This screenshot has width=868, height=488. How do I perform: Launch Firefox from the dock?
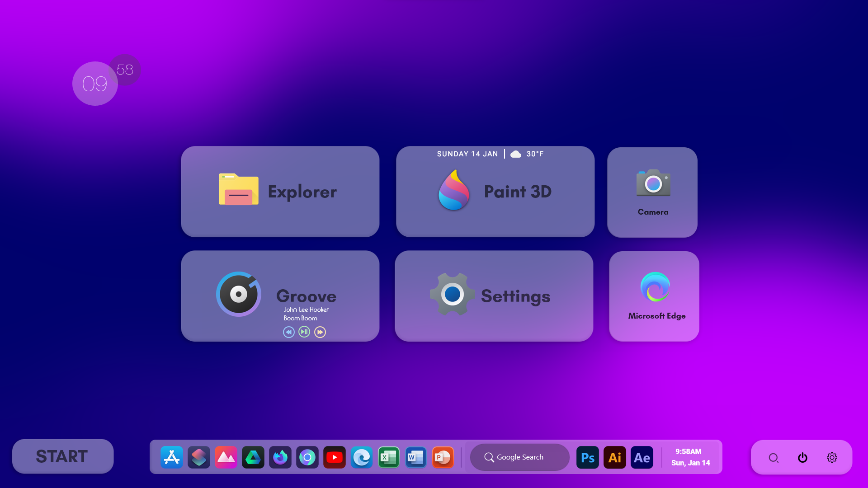tap(280, 457)
